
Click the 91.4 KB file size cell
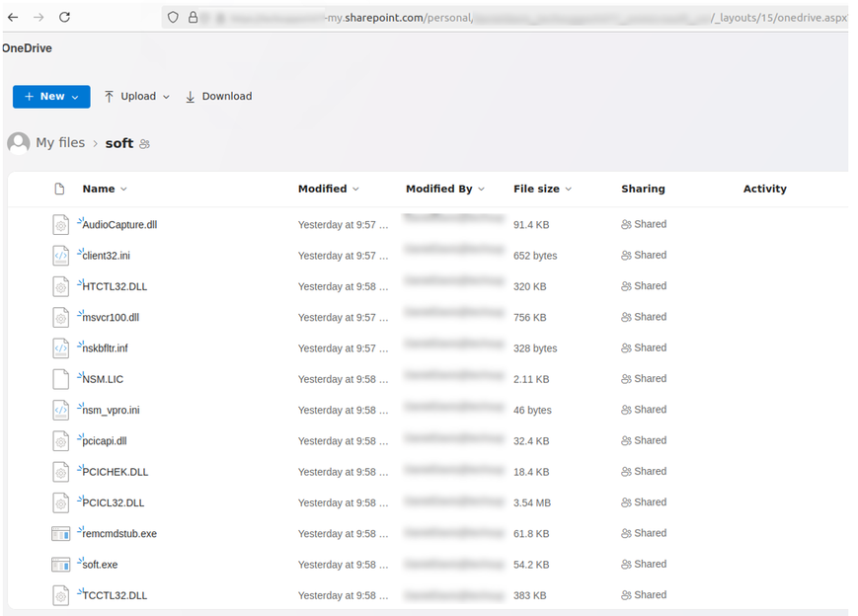point(531,225)
